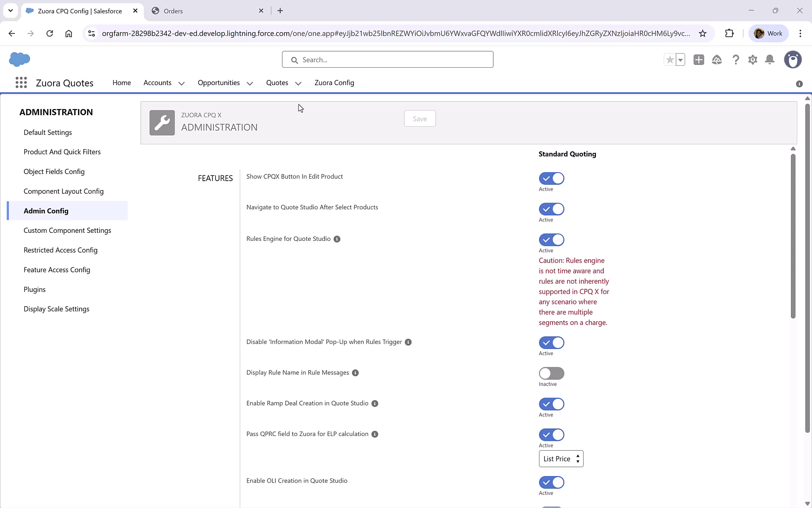Screen dimensions: 812x508
Task: Open the Quotes navigation dropdown
Action: [x=297, y=83]
